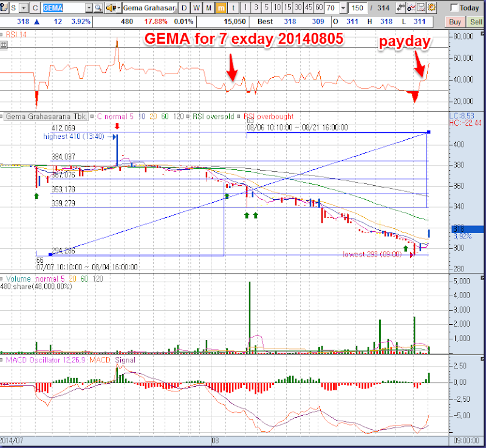Click the speaker alert icon

(x=110, y=8)
